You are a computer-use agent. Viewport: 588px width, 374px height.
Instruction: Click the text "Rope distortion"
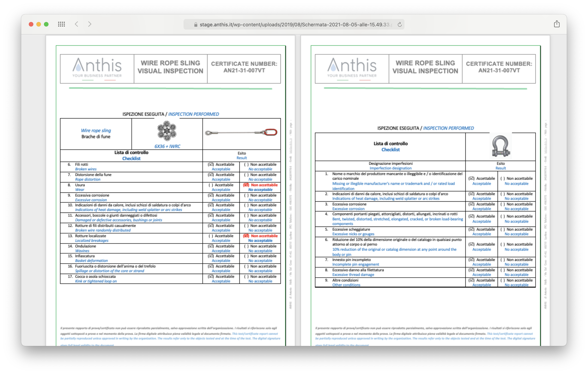point(88,179)
